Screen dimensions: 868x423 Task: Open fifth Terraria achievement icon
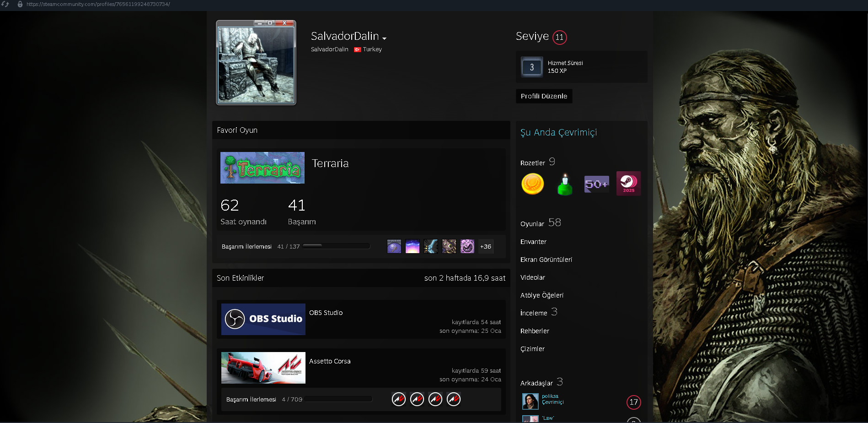pos(467,246)
